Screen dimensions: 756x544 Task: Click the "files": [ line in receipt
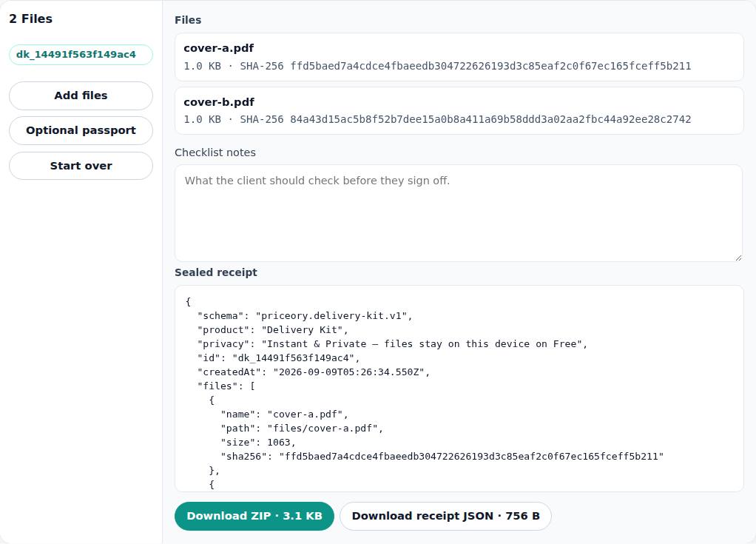pyautogui.click(x=226, y=386)
